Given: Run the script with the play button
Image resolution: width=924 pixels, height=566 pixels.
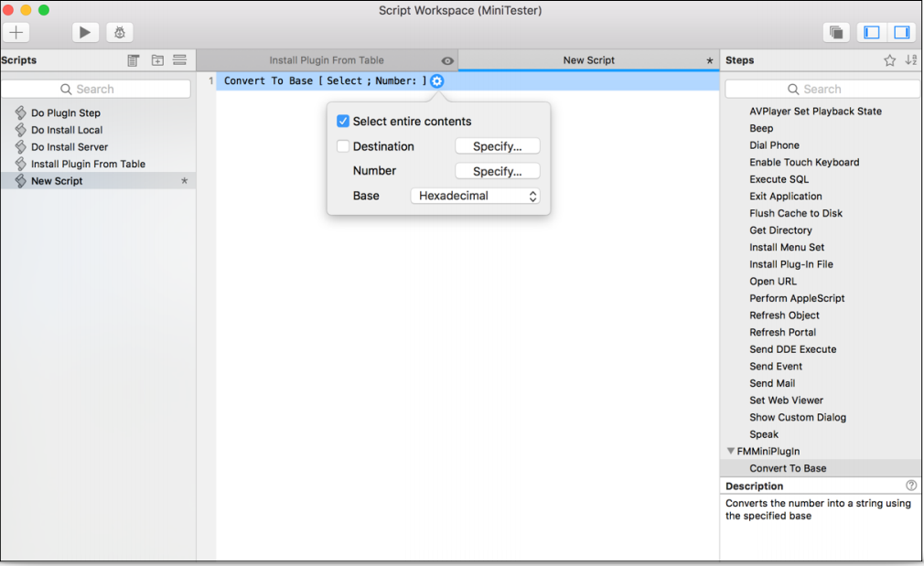Looking at the screenshot, I should [85, 32].
